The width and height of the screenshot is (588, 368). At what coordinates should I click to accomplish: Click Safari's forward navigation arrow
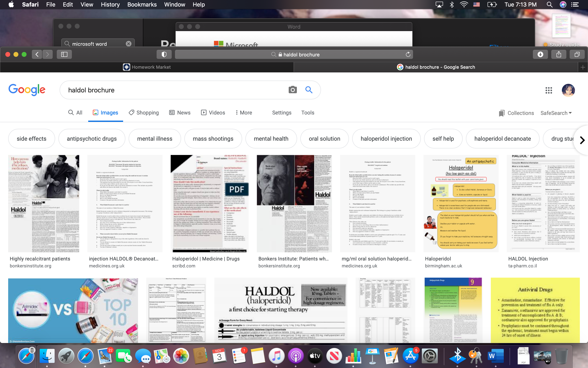coord(48,54)
